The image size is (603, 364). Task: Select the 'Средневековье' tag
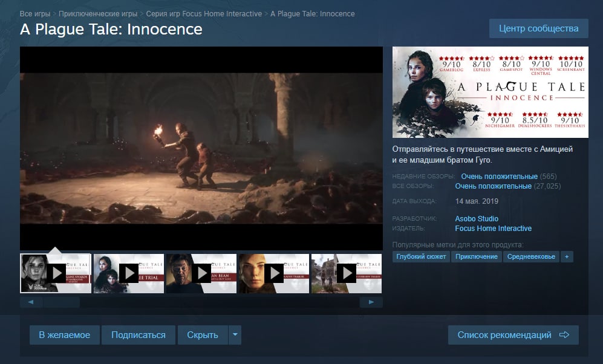click(x=531, y=256)
